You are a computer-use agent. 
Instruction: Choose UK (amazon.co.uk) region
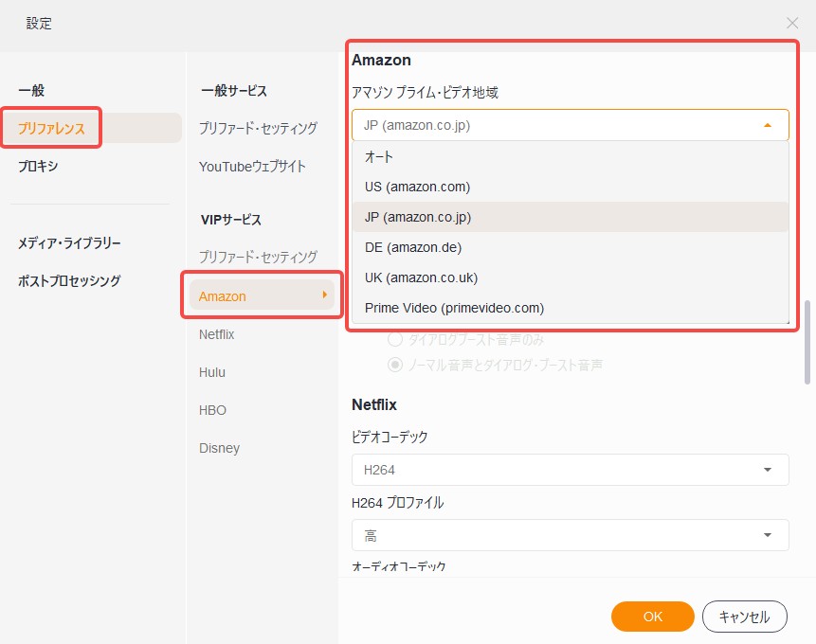click(x=571, y=277)
